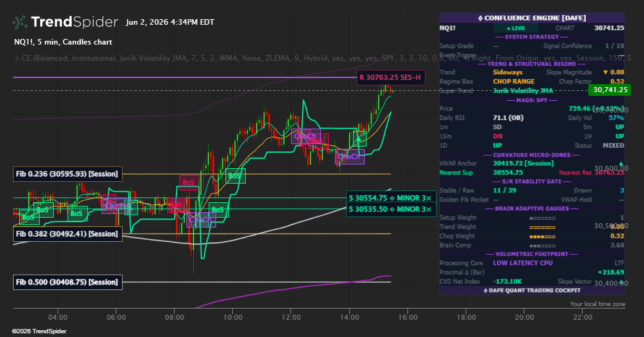Image resolution: width=644 pixels, height=337 pixels.
Task: Click the NQ1!, 5 min, Candles chart title
Action: [63, 42]
